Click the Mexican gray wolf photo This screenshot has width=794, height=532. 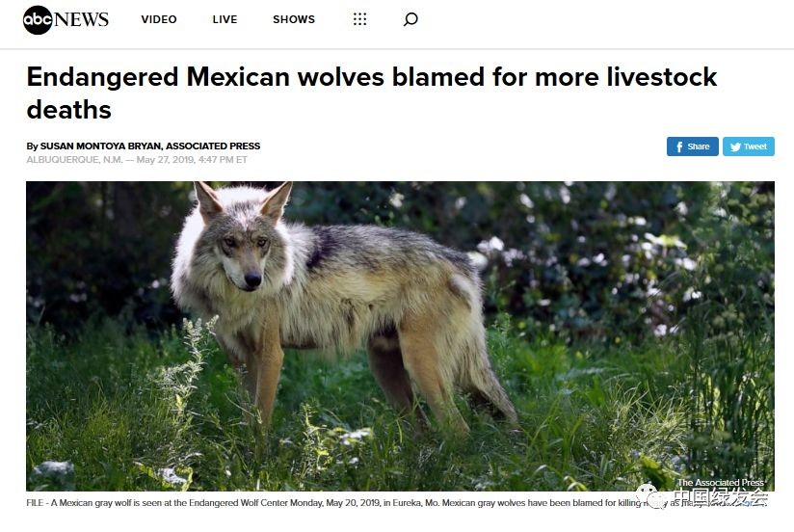click(x=400, y=336)
